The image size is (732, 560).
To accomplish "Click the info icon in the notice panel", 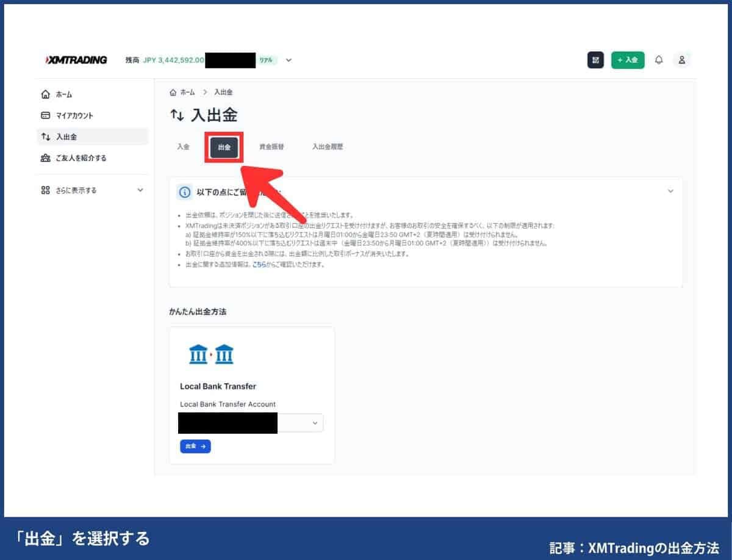I will click(184, 192).
